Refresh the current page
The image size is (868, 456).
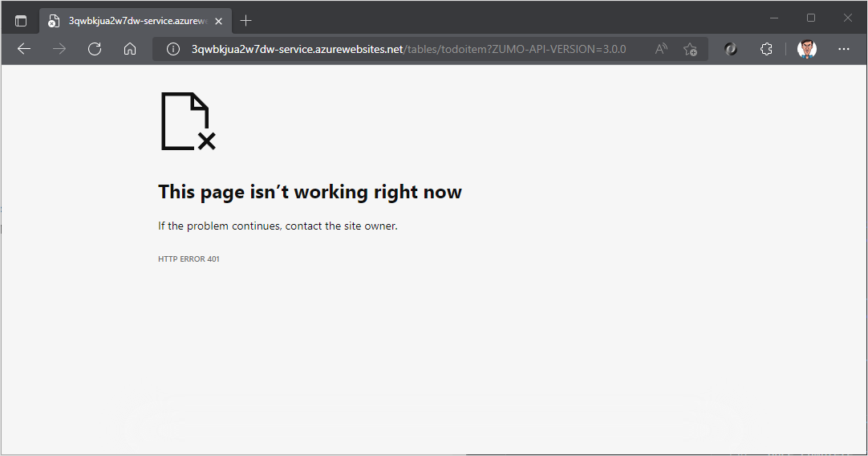[95, 49]
